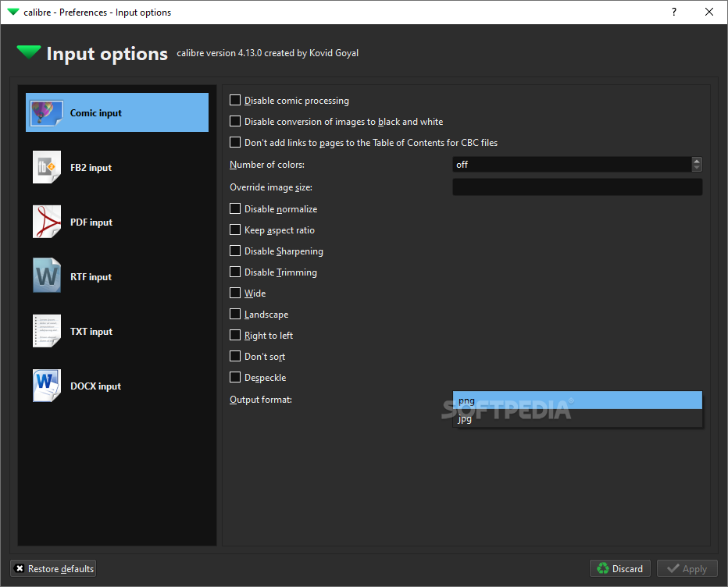Switch to PDF input section label
Screen dimensions: 728x587
(91, 222)
